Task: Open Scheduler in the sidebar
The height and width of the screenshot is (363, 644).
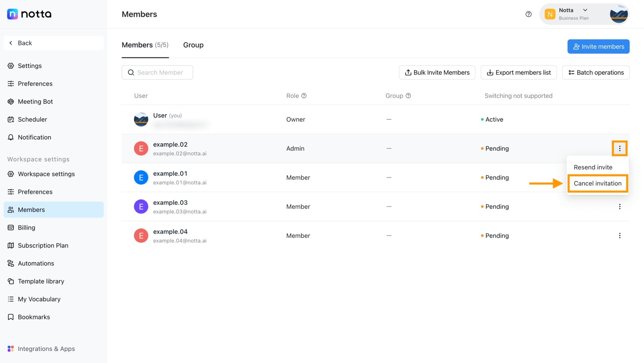Action: (54, 120)
